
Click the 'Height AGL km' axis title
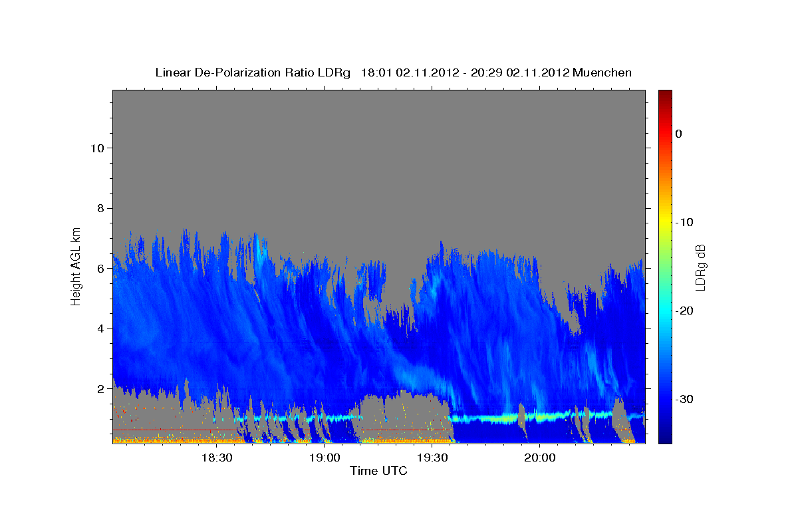76,265
